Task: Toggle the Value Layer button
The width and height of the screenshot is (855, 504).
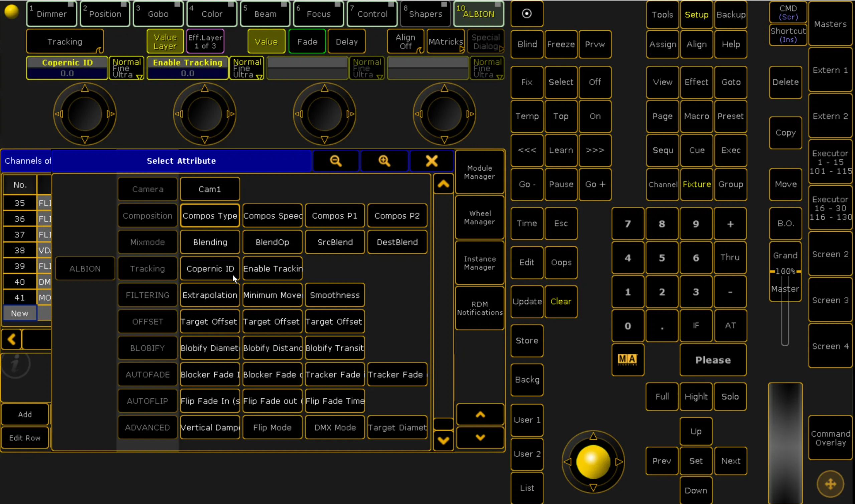Action: point(165,41)
